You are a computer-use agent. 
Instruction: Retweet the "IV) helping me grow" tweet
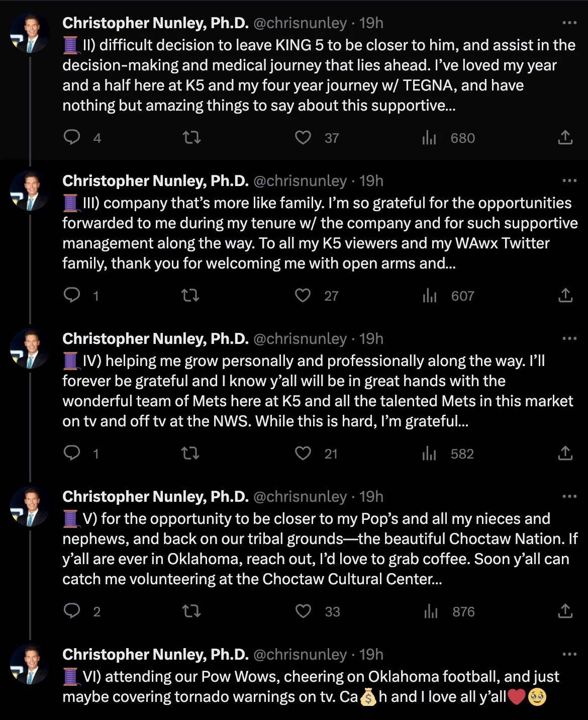[190, 453]
